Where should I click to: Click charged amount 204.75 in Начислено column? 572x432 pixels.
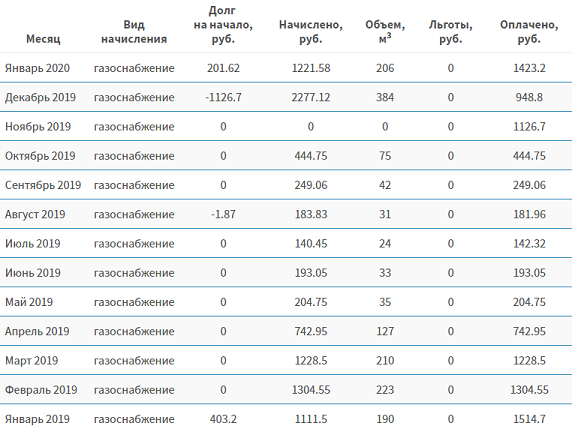click(x=311, y=302)
